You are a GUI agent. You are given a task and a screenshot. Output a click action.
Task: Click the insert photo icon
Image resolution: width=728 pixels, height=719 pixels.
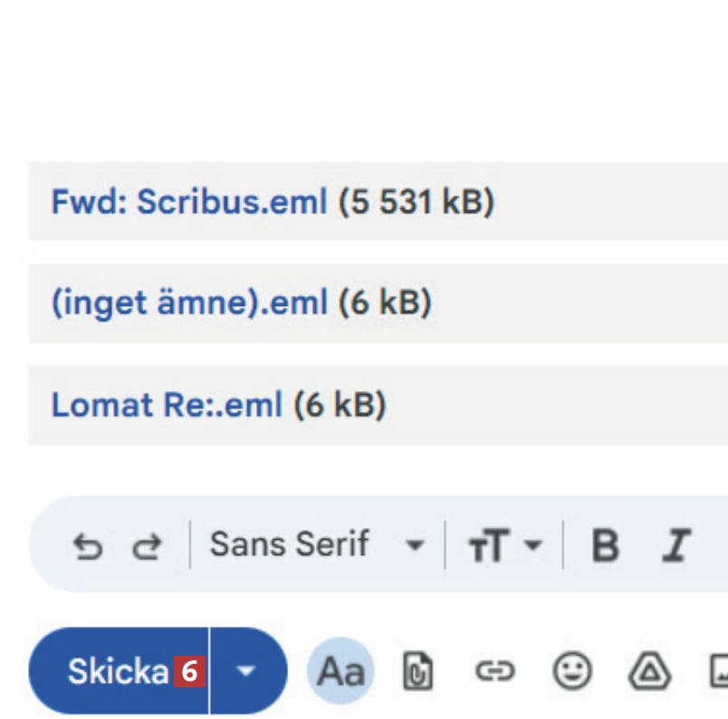(718, 672)
